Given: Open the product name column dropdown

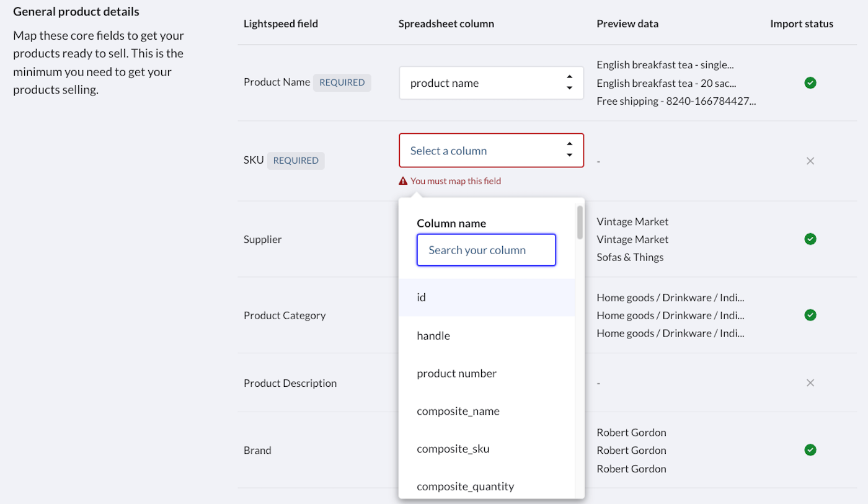Looking at the screenshot, I should [x=491, y=83].
